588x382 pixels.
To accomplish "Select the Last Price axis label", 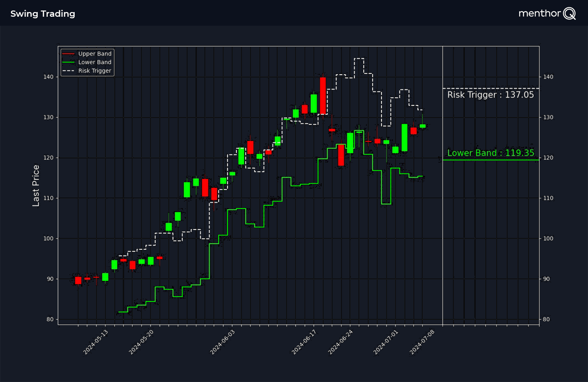I will click(36, 186).
